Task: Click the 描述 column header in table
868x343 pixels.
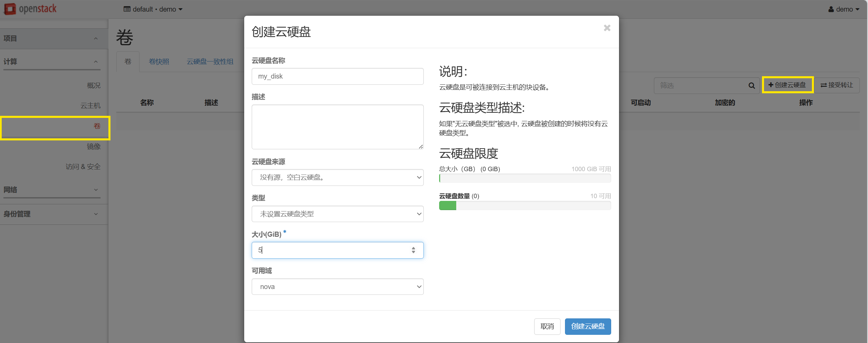Action: (211, 102)
